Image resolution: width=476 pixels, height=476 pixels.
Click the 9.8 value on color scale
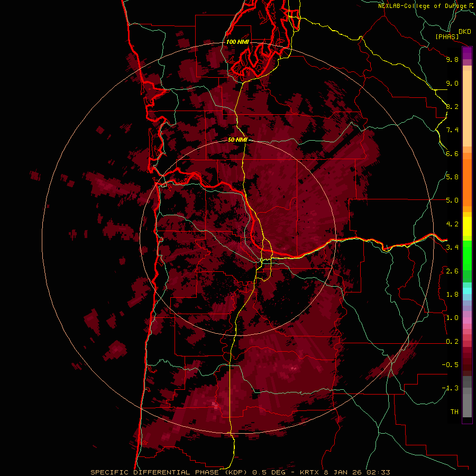point(452,59)
